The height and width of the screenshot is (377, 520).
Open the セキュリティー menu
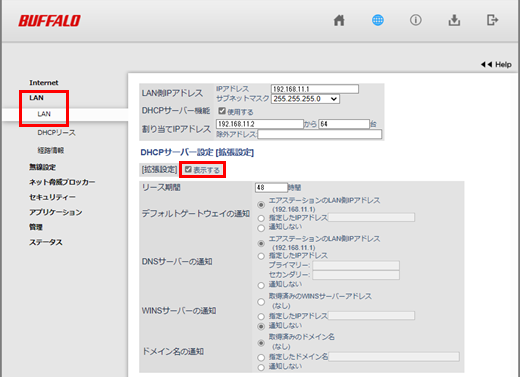[52, 197]
